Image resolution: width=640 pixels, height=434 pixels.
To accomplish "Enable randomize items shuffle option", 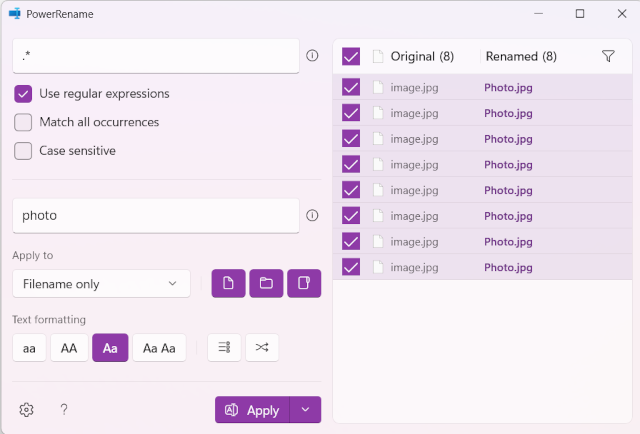I will (262, 347).
